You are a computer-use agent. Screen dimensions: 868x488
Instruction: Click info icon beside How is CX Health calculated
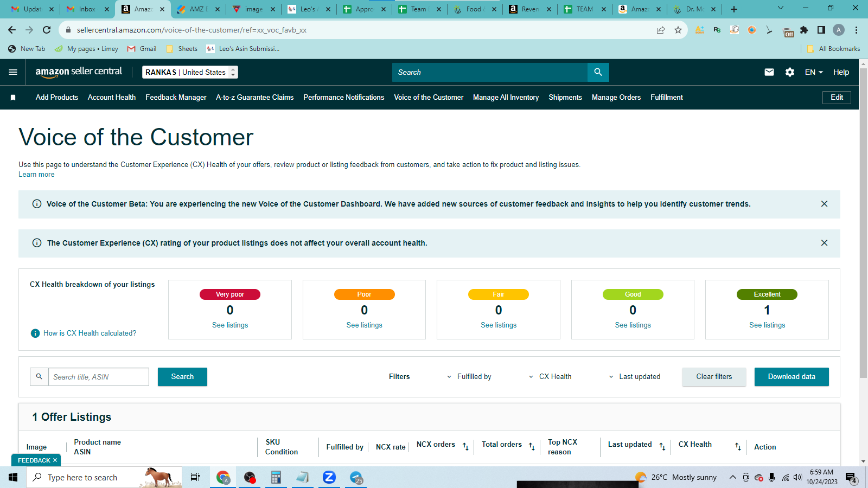click(x=35, y=333)
